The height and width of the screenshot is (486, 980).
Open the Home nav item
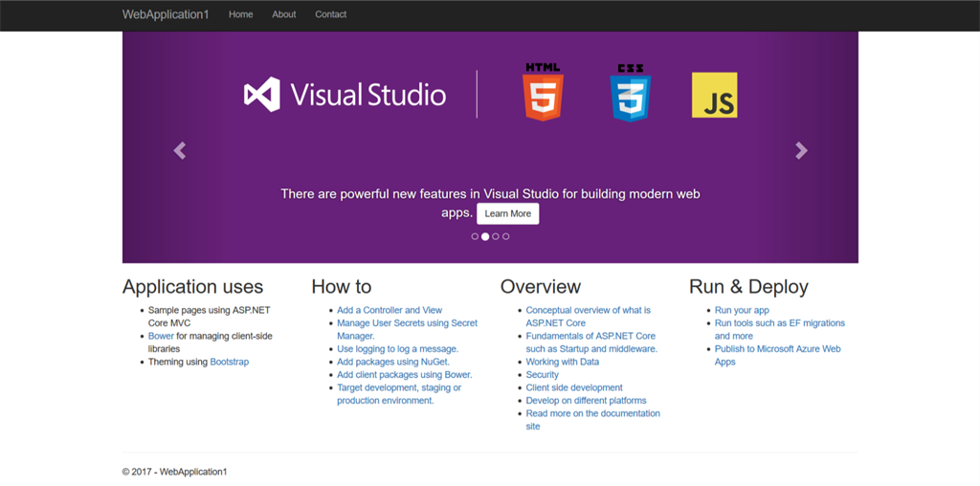coord(241,14)
